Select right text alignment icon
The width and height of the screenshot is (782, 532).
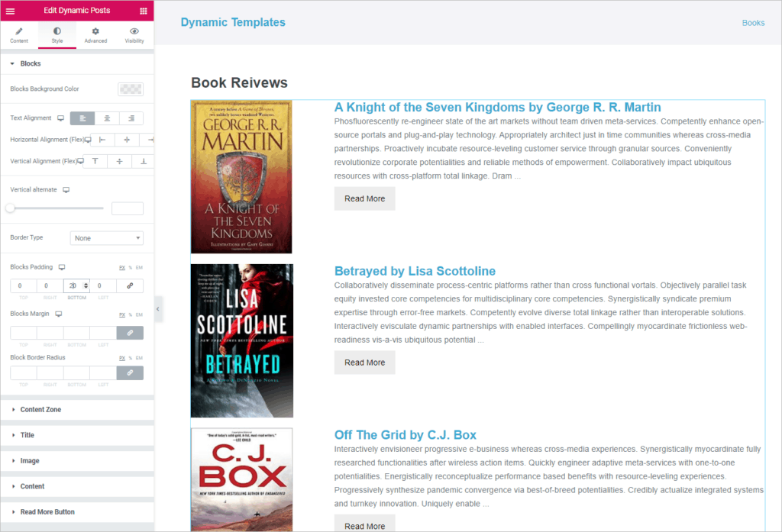131,118
